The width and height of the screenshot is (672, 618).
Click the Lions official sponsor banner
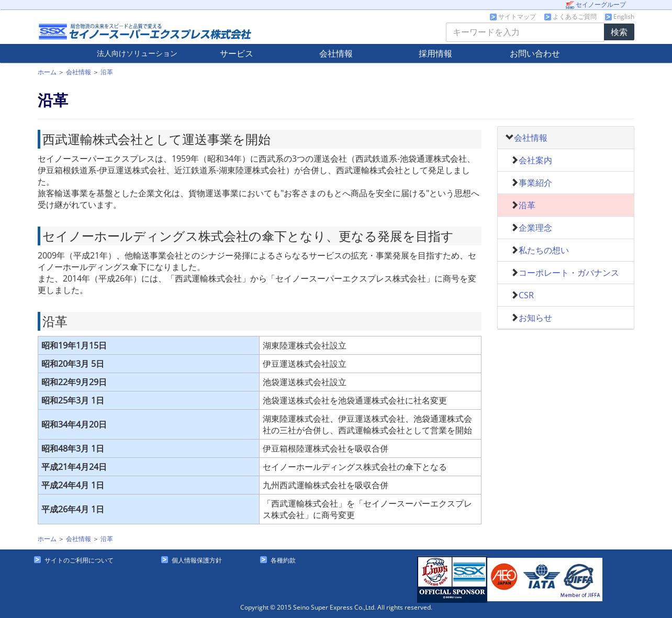click(452, 579)
